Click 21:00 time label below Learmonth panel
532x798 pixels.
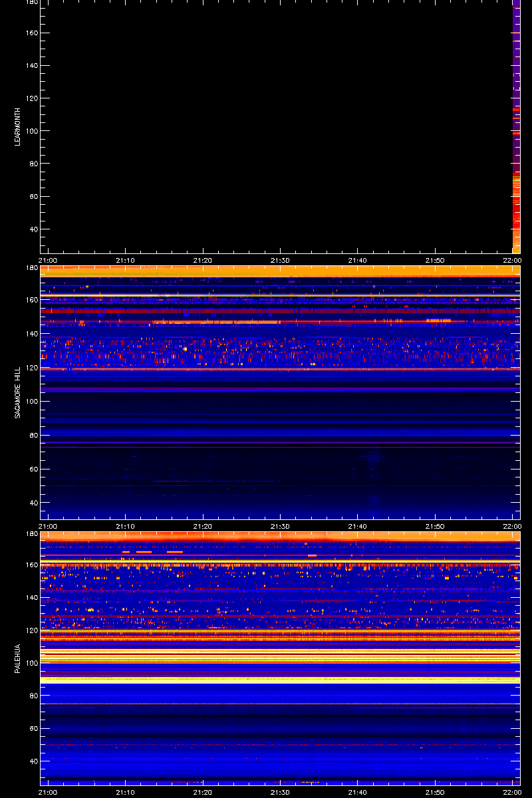[x=49, y=261]
